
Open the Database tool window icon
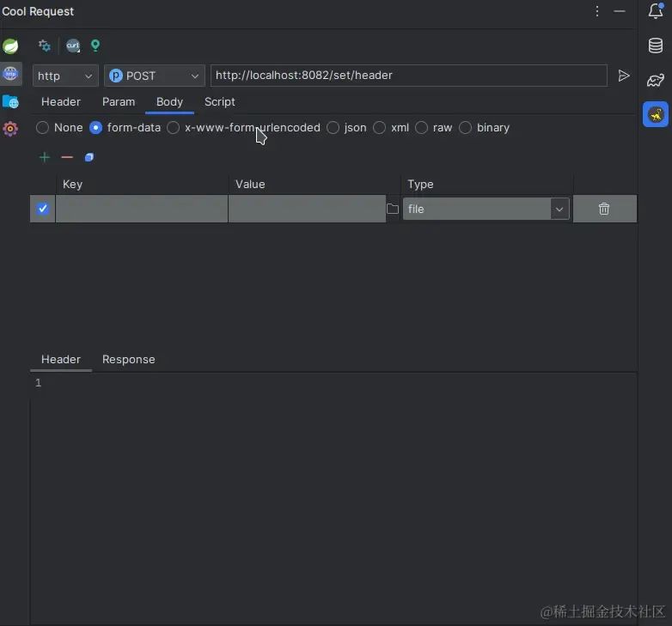point(656,46)
